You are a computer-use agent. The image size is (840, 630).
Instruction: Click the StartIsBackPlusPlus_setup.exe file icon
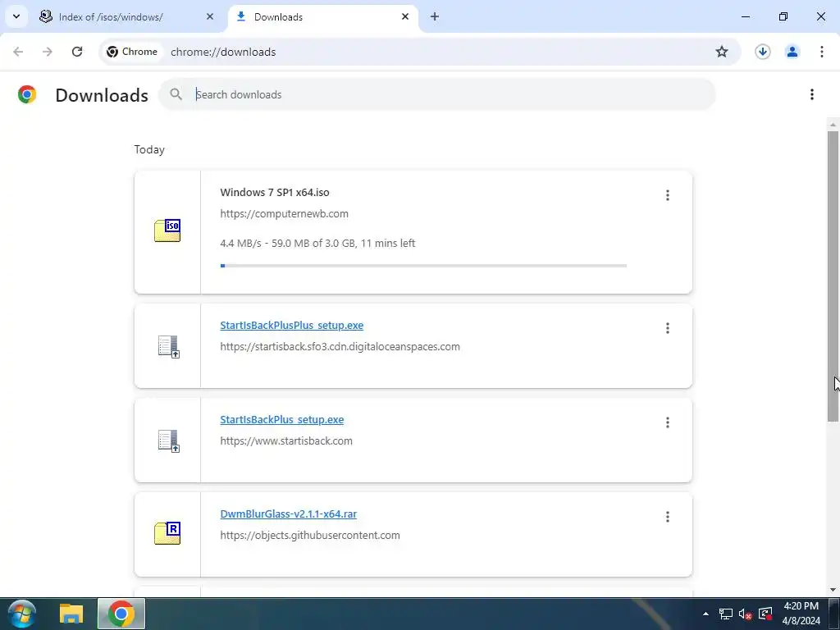169,347
